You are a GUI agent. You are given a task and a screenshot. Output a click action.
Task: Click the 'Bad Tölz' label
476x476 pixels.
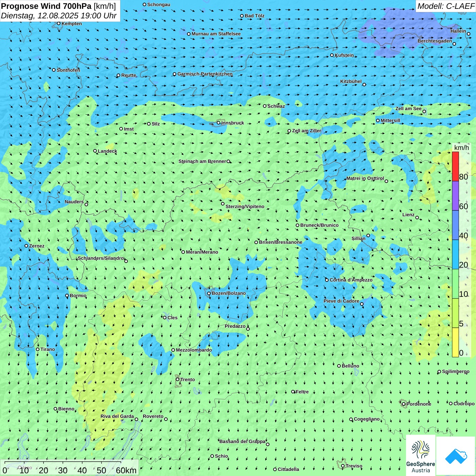tap(255, 16)
